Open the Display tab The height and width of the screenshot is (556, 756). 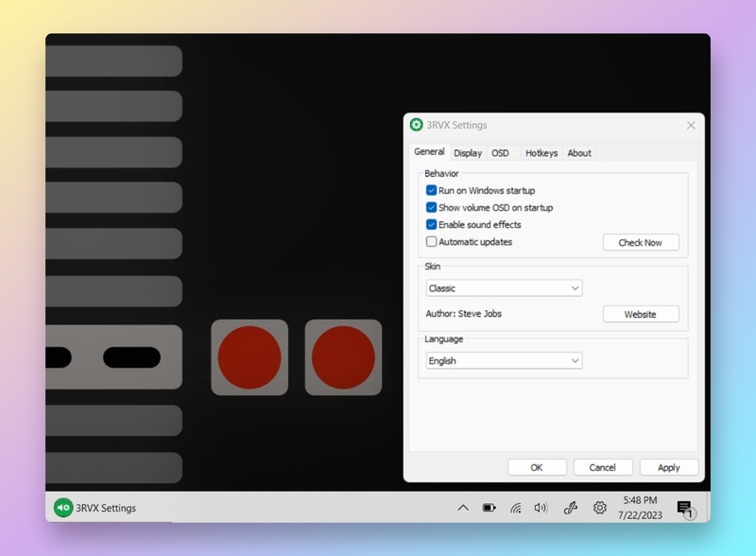pos(468,153)
